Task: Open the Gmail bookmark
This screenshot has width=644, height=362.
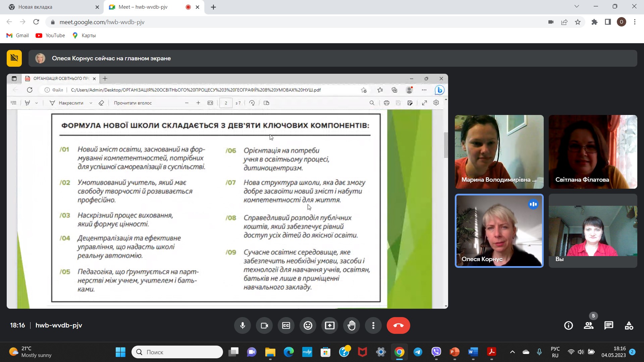Action: (x=18, y=36)
